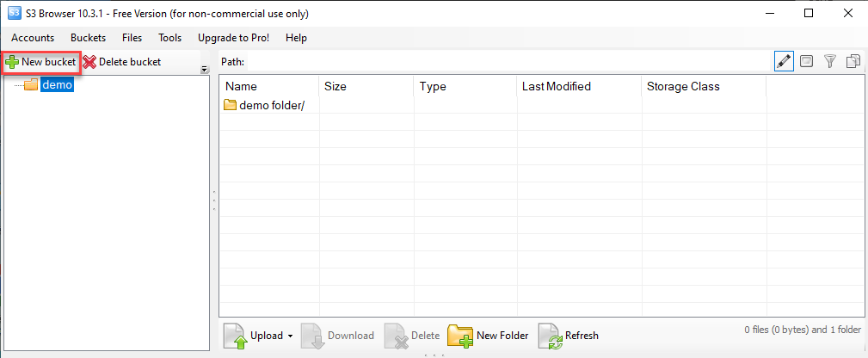Select the demo bucket in the tree
868x358 pixels.
click(x=57, y=85)
